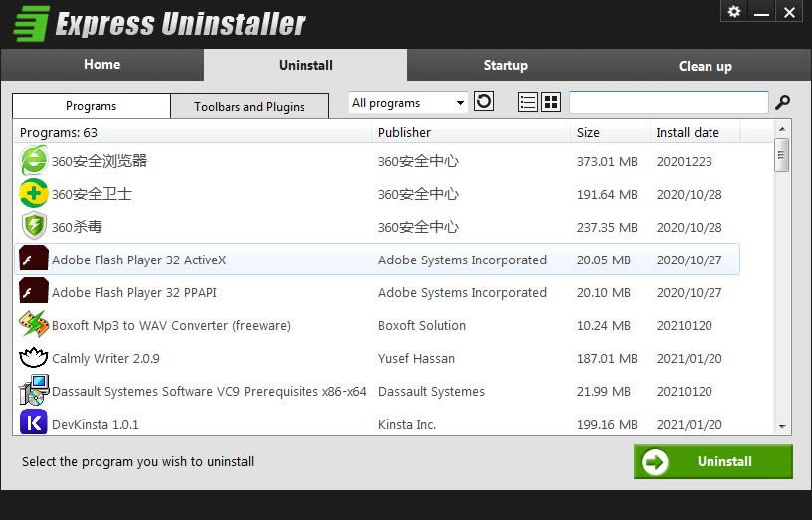Viewport: 812px width, 520px height.
Task: Select the 360杀毒 program row
Action: pos(377,227)
